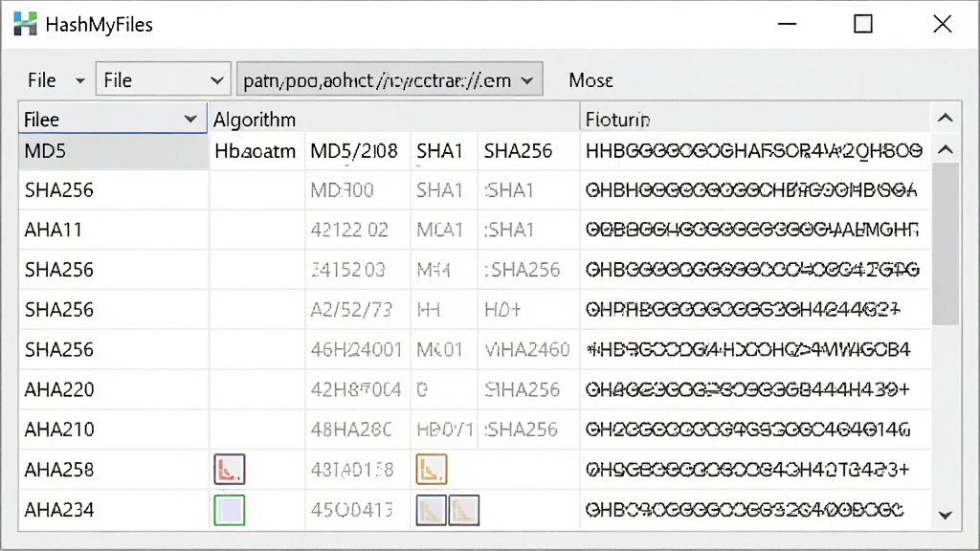Click the vertical scrollbar thumb

[x=946, y=244]
